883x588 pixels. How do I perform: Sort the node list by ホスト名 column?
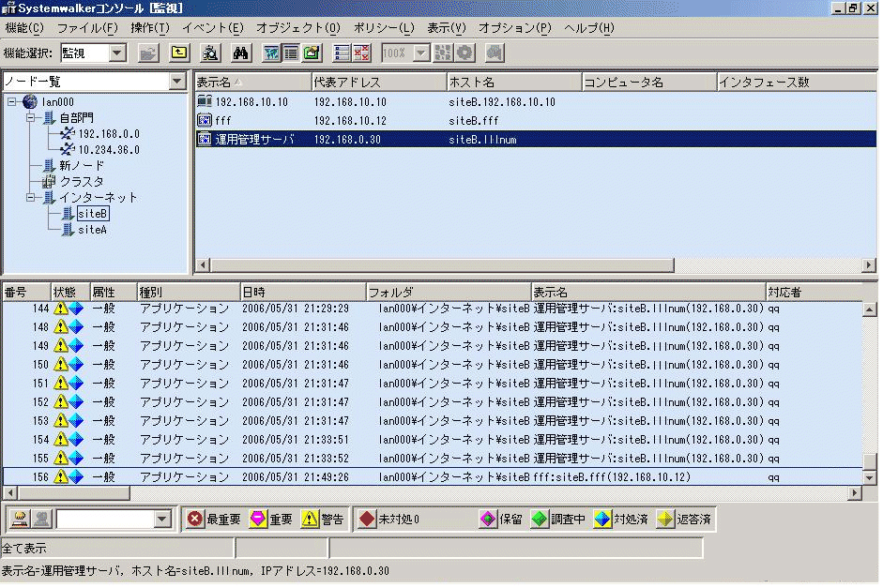pos(514,83)
